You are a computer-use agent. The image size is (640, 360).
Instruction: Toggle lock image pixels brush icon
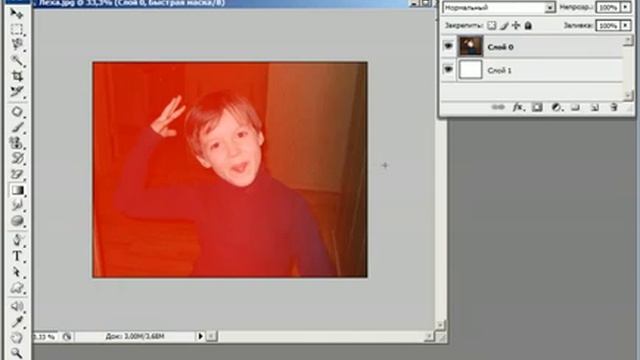[504, 25]
